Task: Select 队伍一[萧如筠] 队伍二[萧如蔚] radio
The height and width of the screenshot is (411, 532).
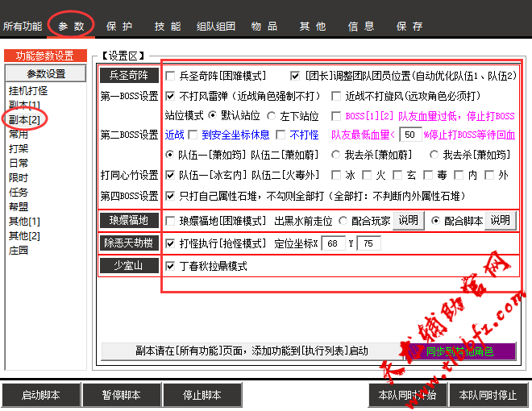Action: pos(169,155)
